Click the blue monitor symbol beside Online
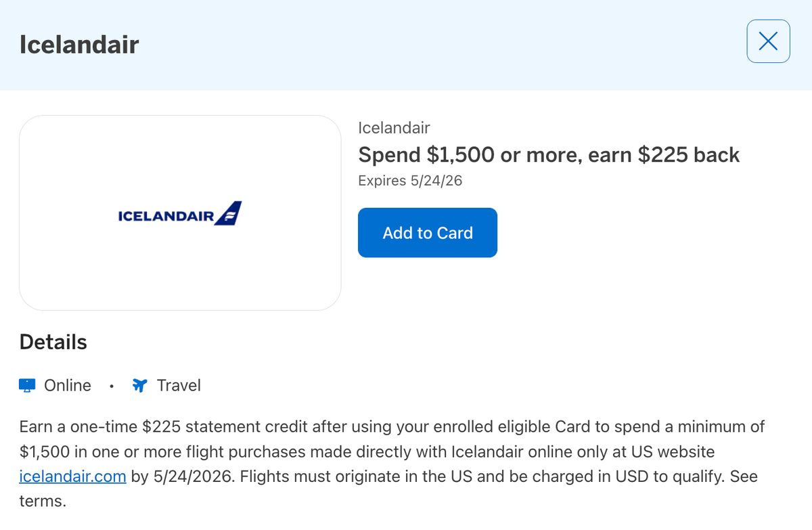The width and height of the screenshot is (812, 530). (x=26, y=384)
